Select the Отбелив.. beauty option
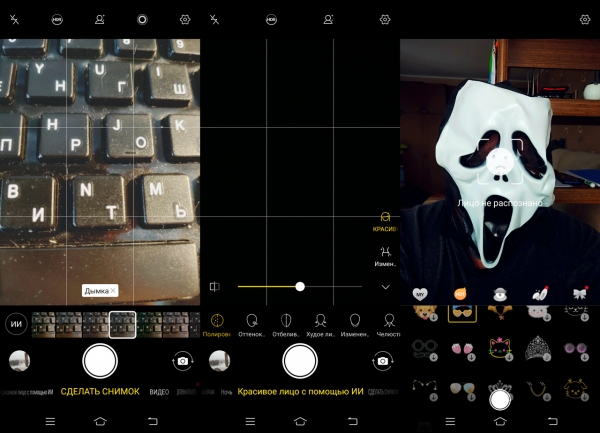The width and height of the screenshot is (600, 433). 286,326
